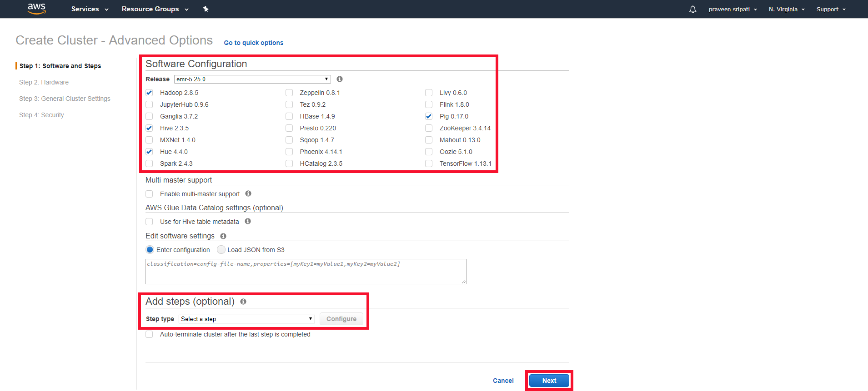Check the Flink 1.8.0 checkbox

tap(429, 104)
